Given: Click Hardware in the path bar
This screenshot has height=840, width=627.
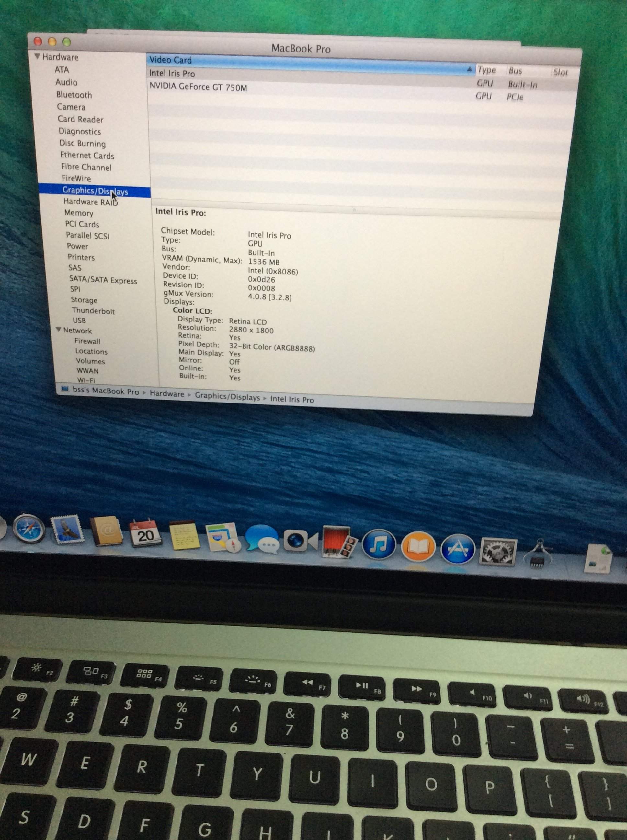Looking at the screenshot, I should pyautogui.click(x=166, y=393).
